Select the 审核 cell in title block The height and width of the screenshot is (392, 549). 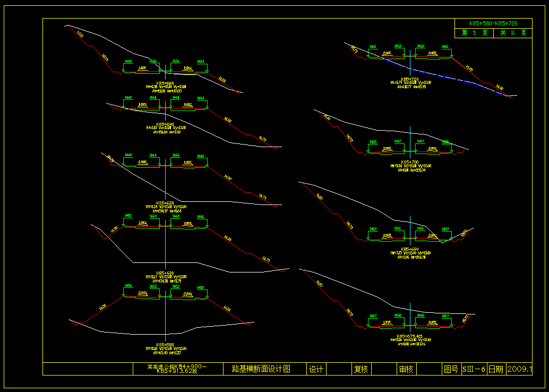point(406,369)
